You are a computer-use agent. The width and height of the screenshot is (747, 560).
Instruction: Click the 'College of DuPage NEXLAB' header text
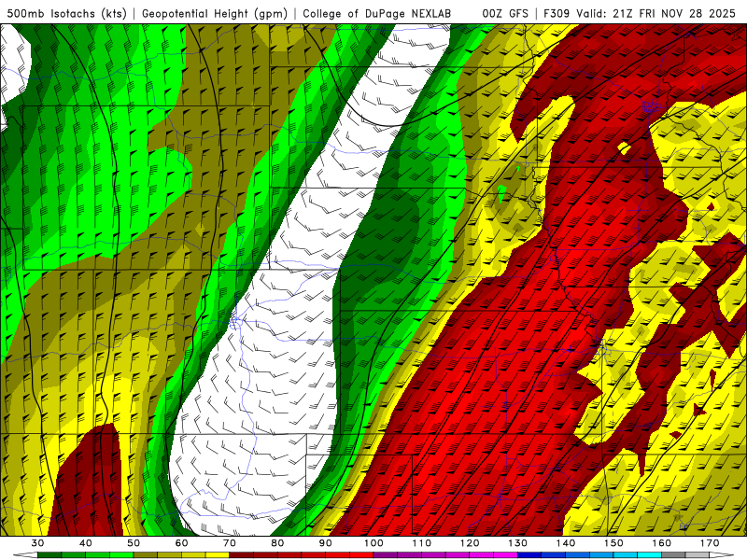(377, 13)
